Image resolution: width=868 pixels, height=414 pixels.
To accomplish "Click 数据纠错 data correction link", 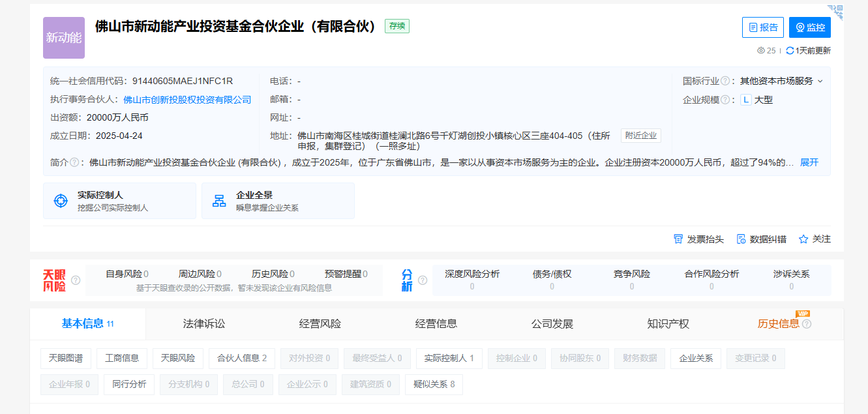I will pyautogui.click(x=761, y=239).
